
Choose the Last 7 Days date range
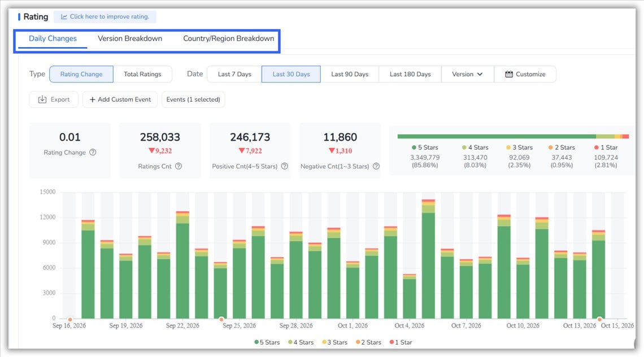[234, 75]
